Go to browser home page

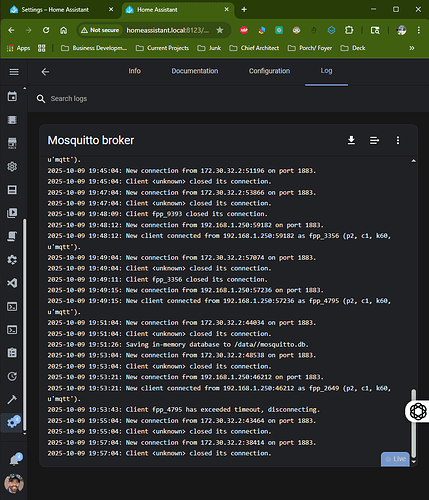click(x=63, y=30)
